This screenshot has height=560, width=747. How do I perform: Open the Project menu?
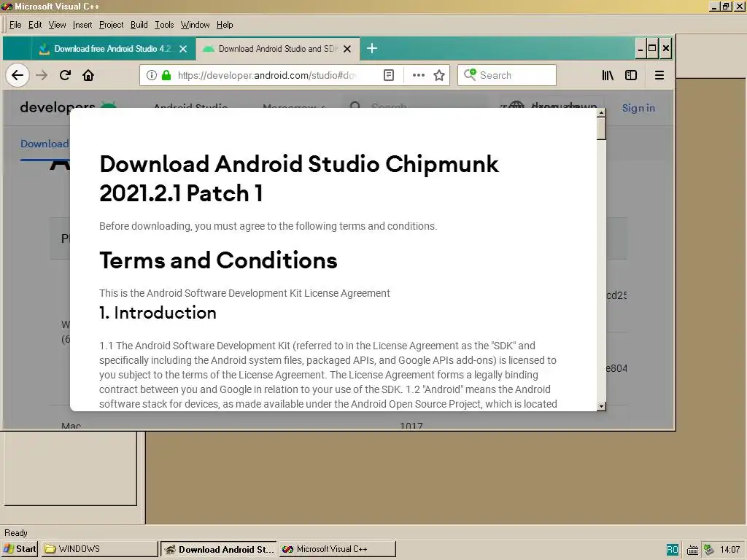coord(111,25)
